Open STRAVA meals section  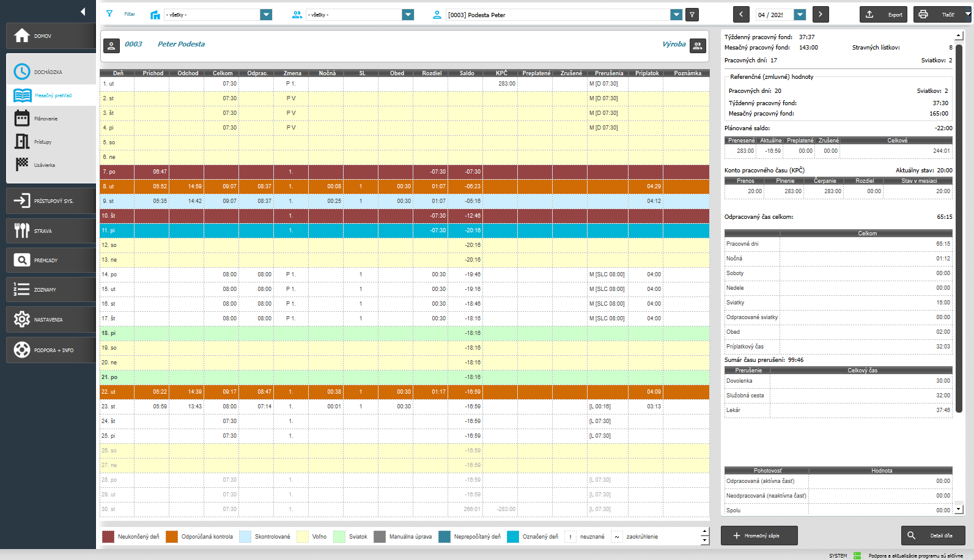(x=51, y=230)
